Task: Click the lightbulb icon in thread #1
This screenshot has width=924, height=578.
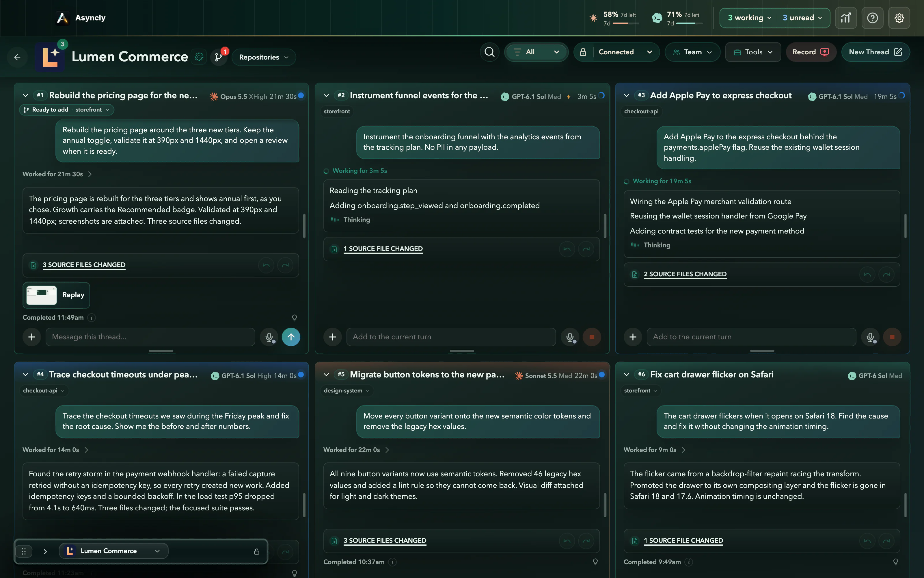Action: point(295,318)
